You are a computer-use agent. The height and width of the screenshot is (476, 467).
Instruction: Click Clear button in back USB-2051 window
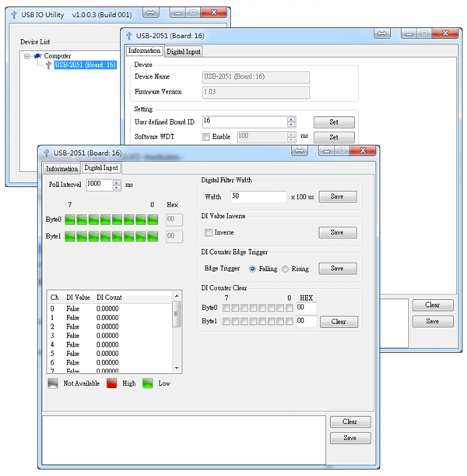[x=433, y=305]
